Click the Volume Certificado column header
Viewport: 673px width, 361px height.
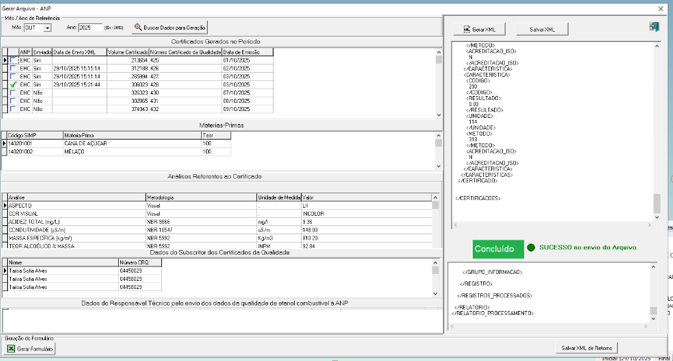pos(127,52)
